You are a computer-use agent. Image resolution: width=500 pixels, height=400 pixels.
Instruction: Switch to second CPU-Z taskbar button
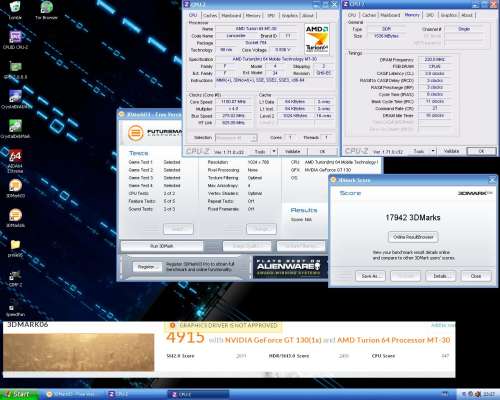tap(198, 394)
